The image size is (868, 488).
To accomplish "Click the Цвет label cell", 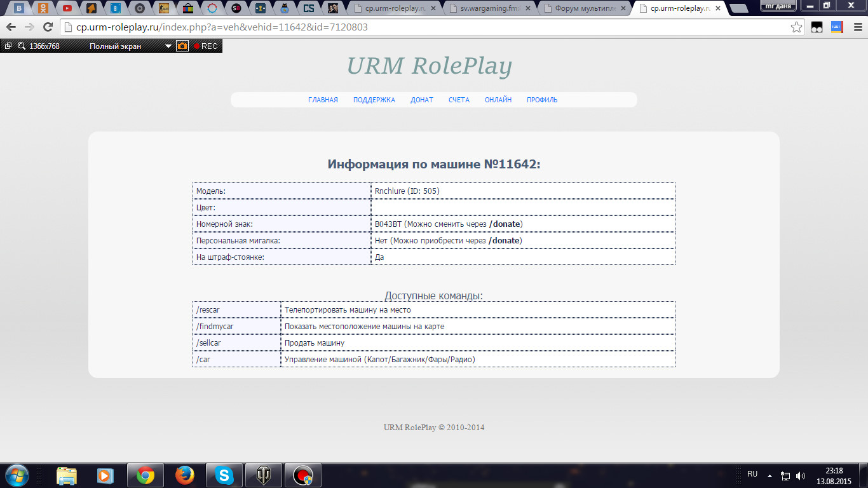I will pos(282,207).
